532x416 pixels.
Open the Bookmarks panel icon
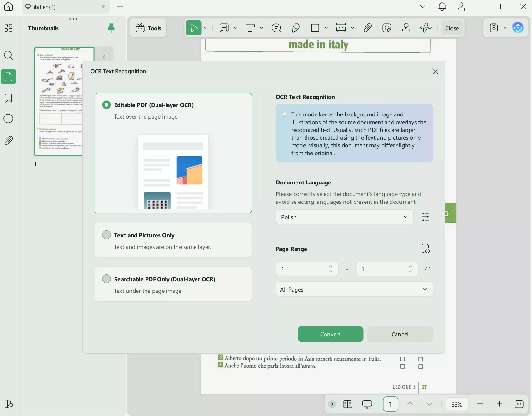click(8, 98)
